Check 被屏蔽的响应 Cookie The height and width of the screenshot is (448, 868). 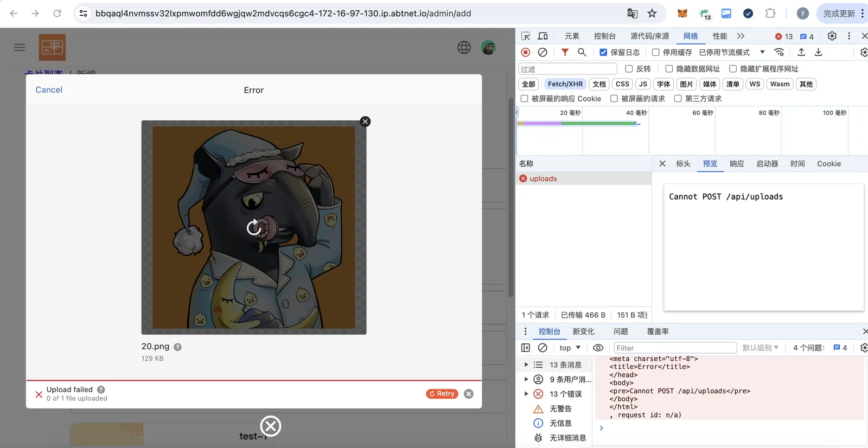tap(524, 99)
